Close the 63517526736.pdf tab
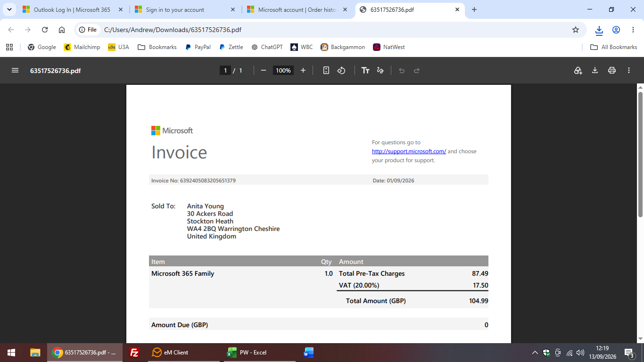 (x=457, y=9)
